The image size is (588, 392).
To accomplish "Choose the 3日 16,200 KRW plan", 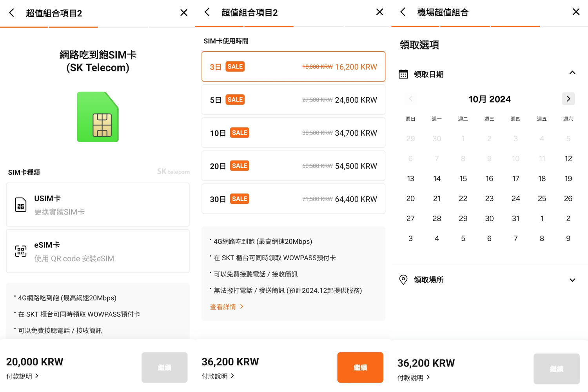I will coord(294,67).
